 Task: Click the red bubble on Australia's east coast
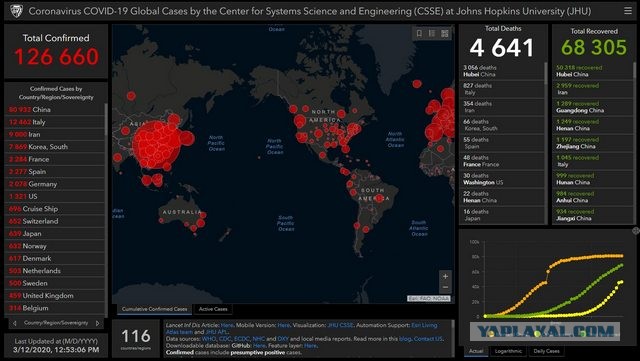200,223
